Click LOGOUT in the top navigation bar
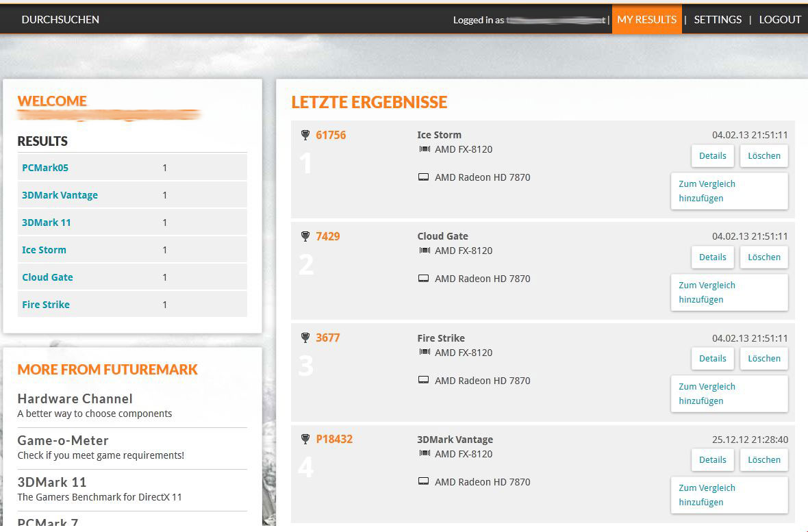This screenshot has height=532, width=808. tap(780, 20)
